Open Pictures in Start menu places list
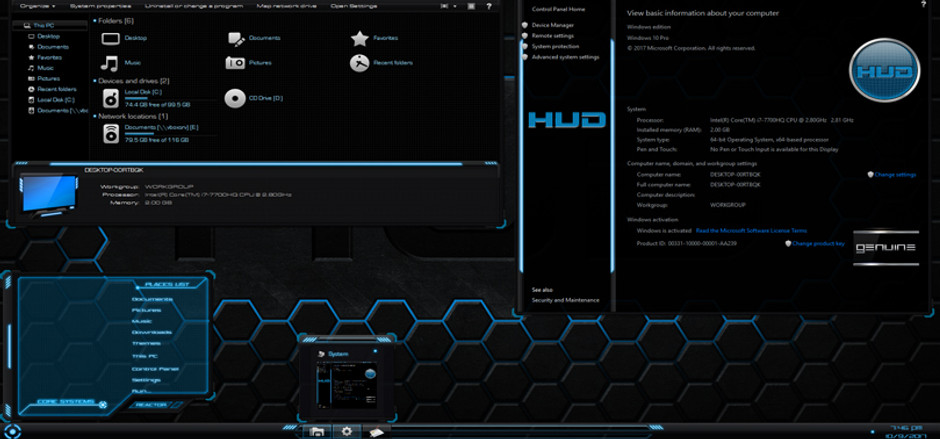Screen dimensions: 940x439 coord(146,310)
